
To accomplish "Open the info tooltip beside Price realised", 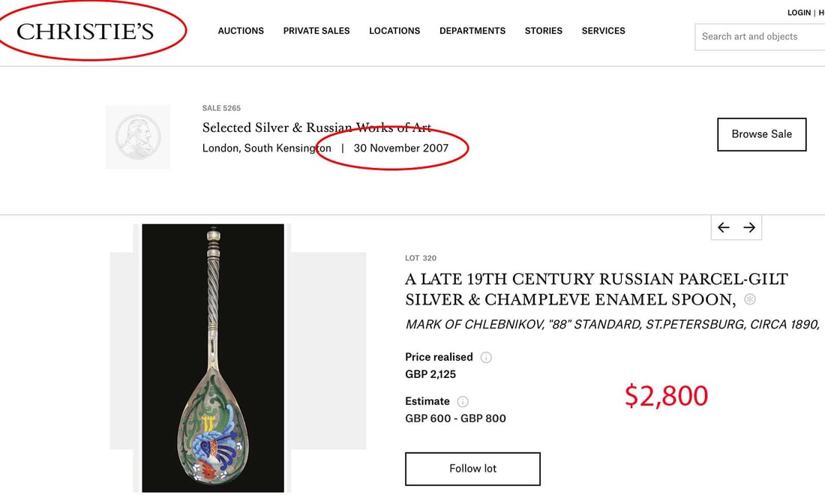I will pos(486,357).
